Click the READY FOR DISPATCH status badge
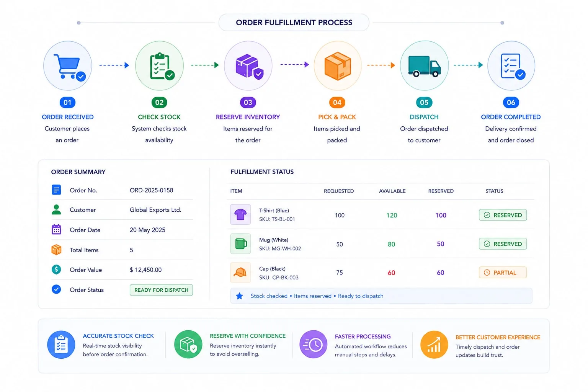The height and width of the screenshot is (392, 588). coord(161,290)
